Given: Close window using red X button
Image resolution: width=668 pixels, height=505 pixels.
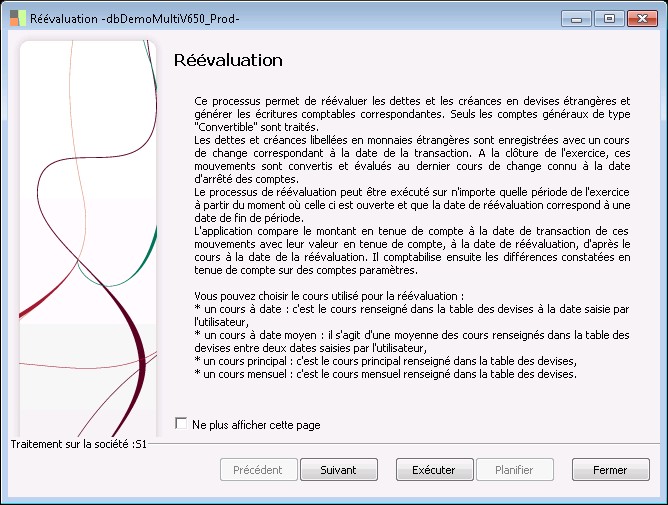Looking at the screenshot, I should tap(642, 19).
